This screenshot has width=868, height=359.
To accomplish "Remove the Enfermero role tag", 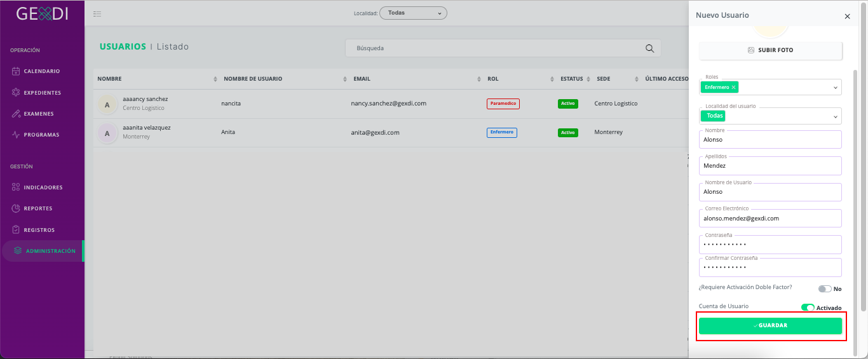I will coord(734,87).
